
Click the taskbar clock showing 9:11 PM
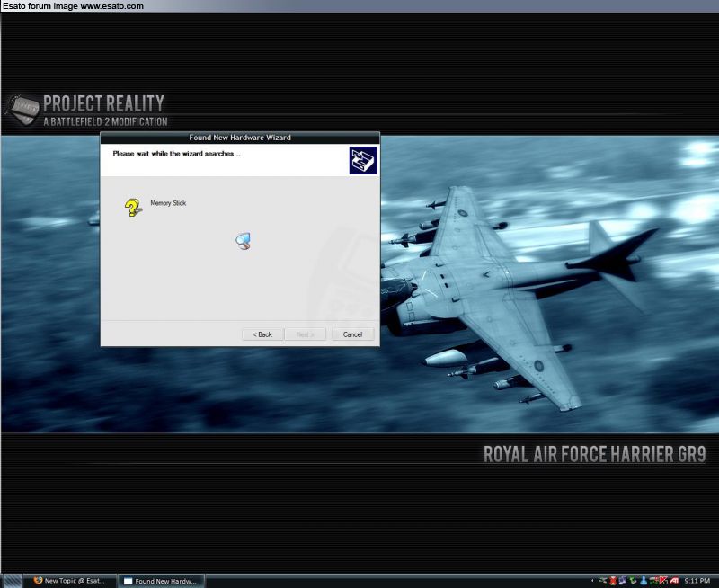coord(697,581)
